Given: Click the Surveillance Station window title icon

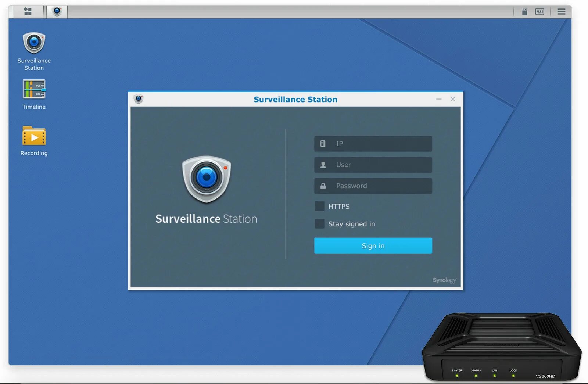Looking at the screenshot, I should 139,99.
